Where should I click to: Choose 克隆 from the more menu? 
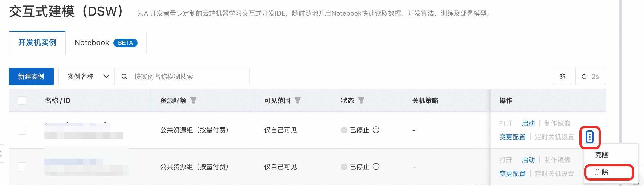(602, 155)
